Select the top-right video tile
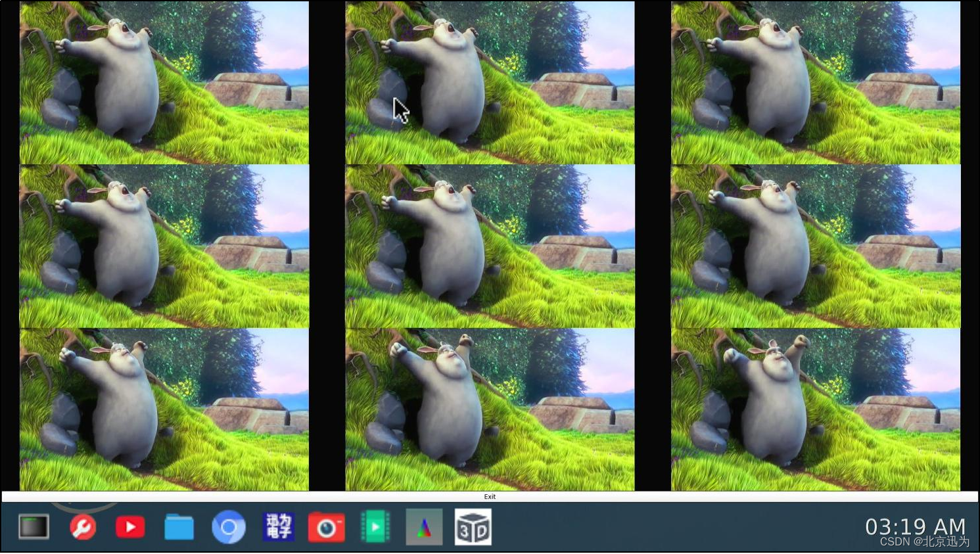The image size is (980, 554). (x=816, y=82)
